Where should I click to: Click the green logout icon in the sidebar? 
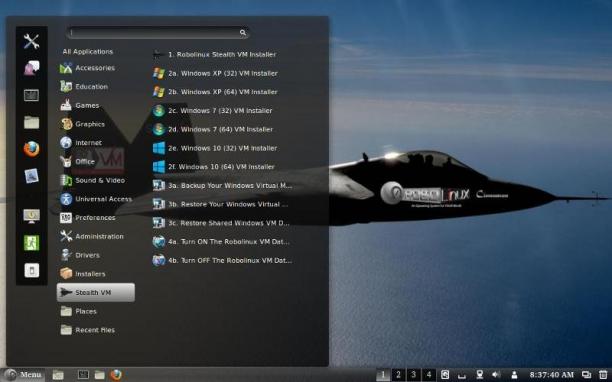click(31, 243)
